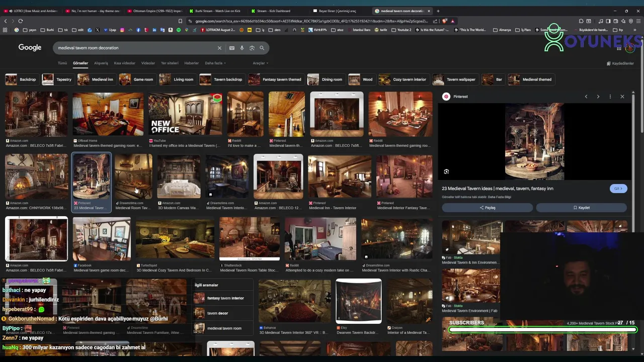Open the Spotify bookmark icon

pyautogui.click(x=178, y=30)
